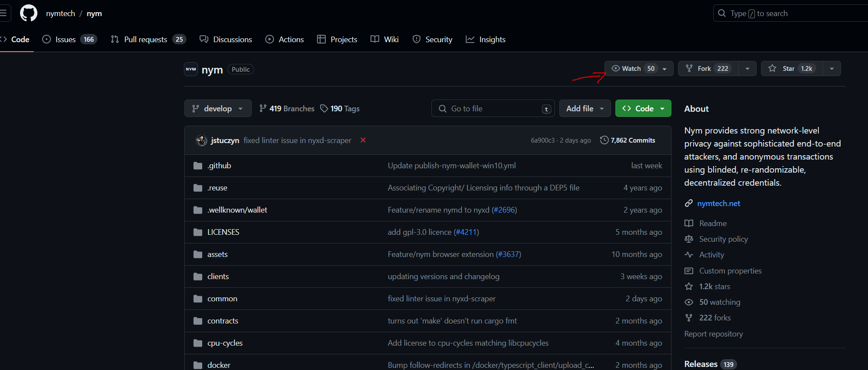Open the Security tab
868x370 pixels.
coord(432,39)
